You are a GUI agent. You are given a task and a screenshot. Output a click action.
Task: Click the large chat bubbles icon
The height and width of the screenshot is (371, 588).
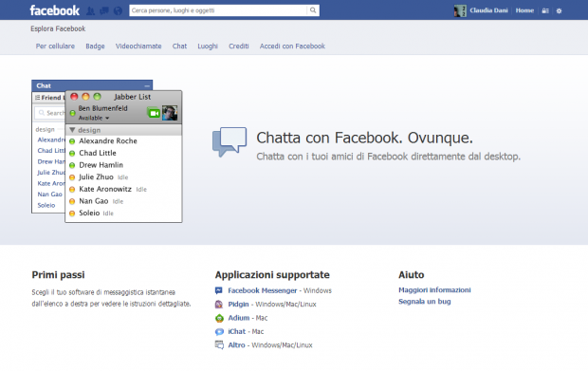coord(230,141)
